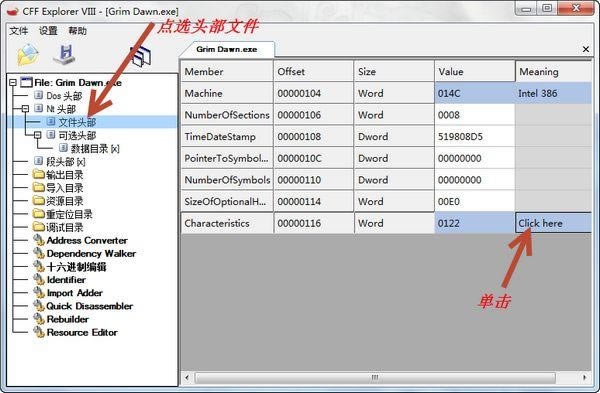Open the Quick Disassembler tool

(90, 306)
